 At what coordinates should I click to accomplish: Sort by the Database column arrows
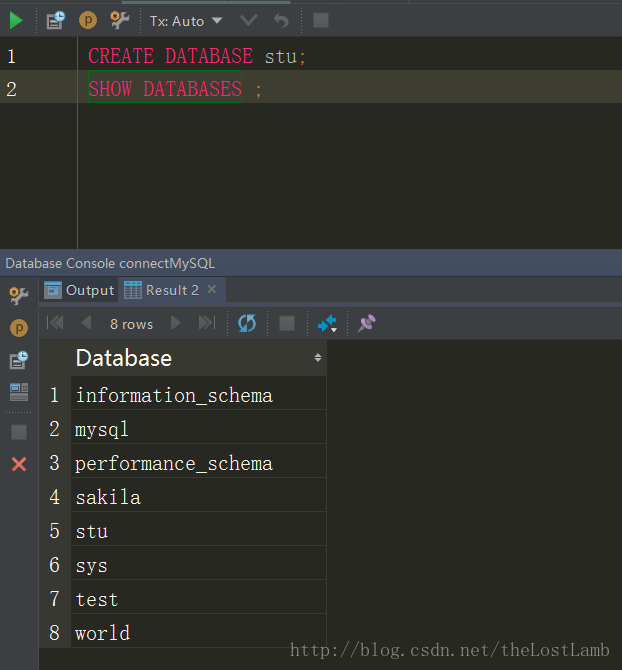pyautogui.click(x=318, y=358)
